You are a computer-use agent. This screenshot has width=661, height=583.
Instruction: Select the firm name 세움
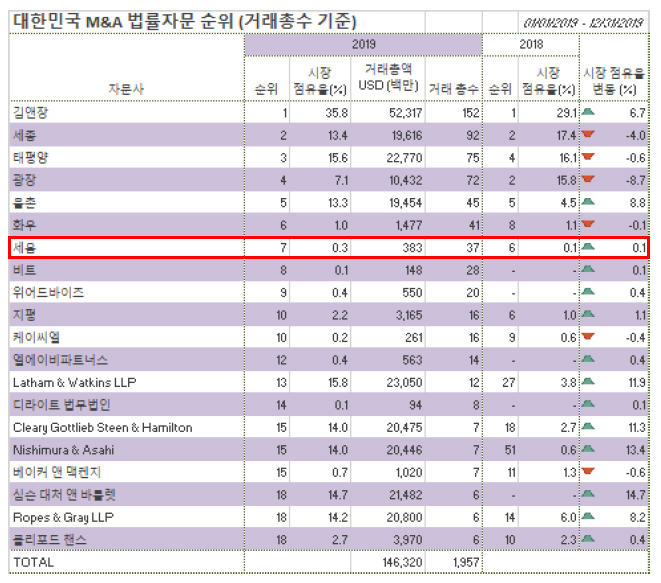pos(24,247)
